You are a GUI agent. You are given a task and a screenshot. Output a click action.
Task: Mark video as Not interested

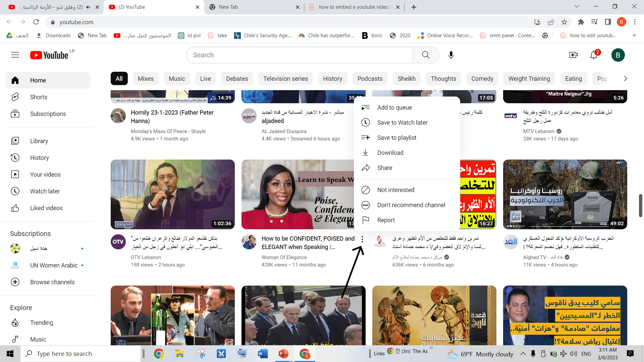(407, 190)
